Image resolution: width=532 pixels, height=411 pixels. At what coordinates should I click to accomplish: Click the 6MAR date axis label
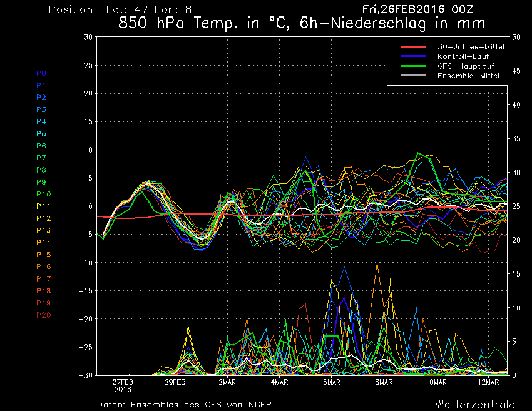[332, 382]
